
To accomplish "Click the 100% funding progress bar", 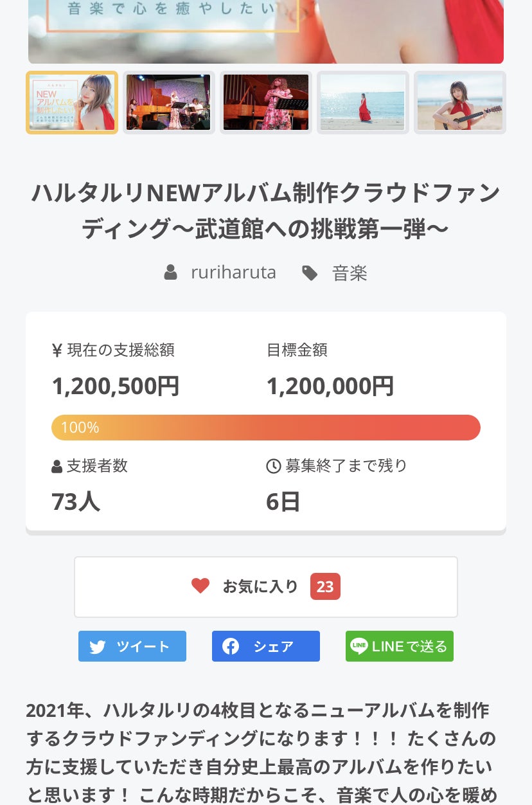I will click(266, 428).
